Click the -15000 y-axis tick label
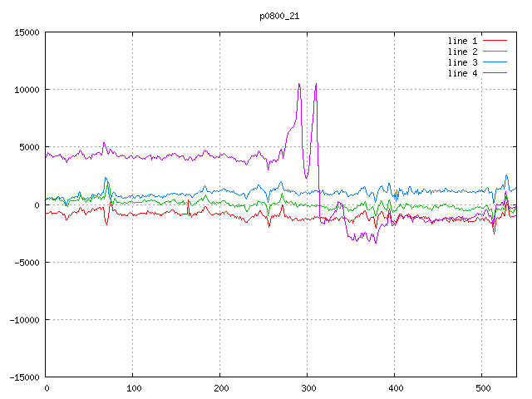This screenshot has width=532, height=399. [23, 377]
